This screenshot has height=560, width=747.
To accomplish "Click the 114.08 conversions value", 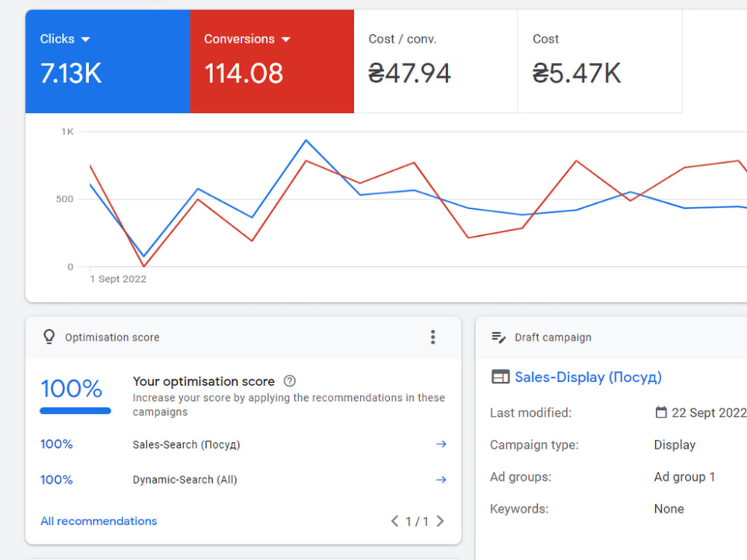I will pos(244,73).
